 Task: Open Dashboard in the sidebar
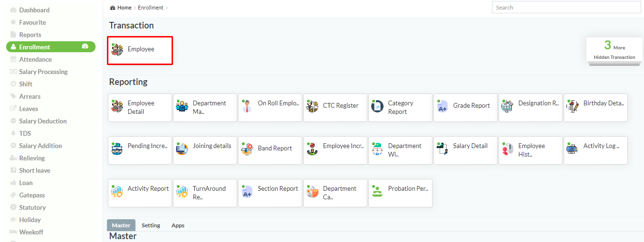pyautogui.click(x=34, y=10)
